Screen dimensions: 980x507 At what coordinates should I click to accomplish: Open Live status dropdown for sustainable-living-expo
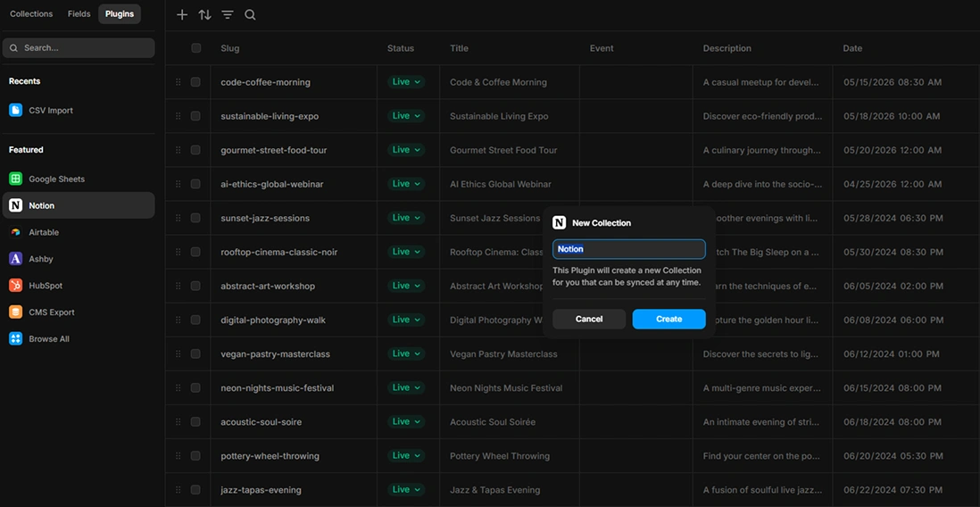[406, 116]
